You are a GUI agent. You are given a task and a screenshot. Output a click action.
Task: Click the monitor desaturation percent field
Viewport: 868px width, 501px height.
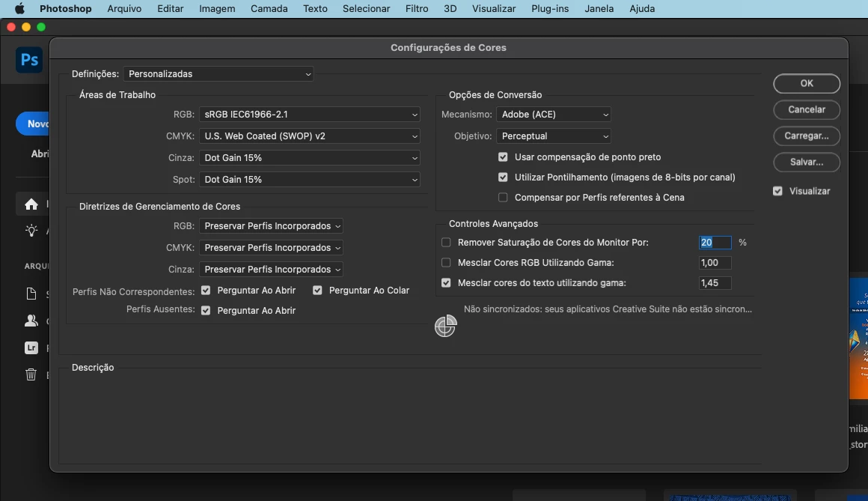[715, 243]
